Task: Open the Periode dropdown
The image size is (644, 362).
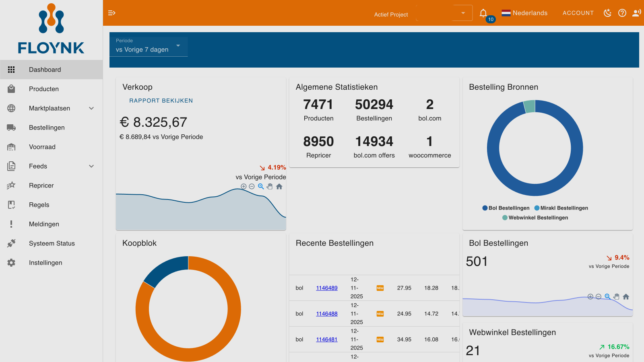Action: coord(148,47)
